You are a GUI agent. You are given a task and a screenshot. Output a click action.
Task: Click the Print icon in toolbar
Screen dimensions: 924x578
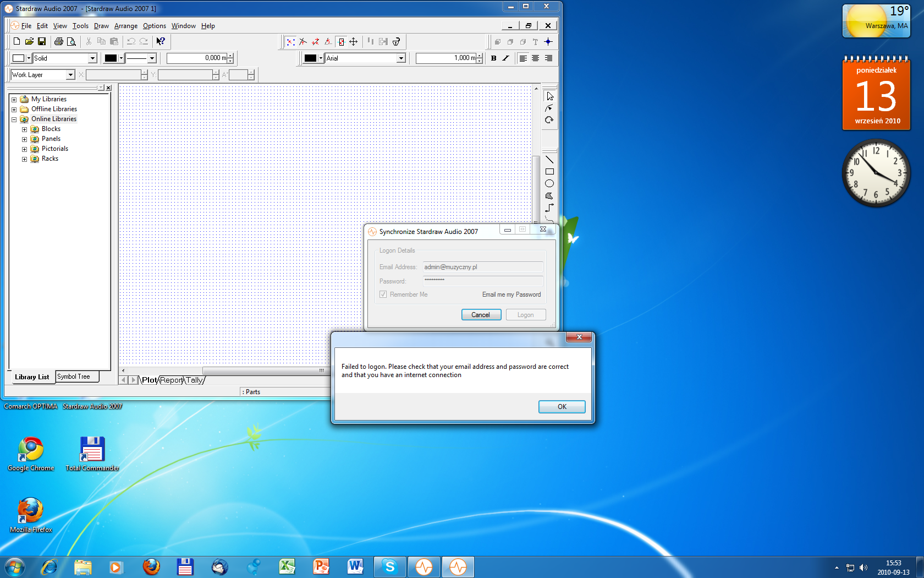pyautogui.click(x=58, y=41)
